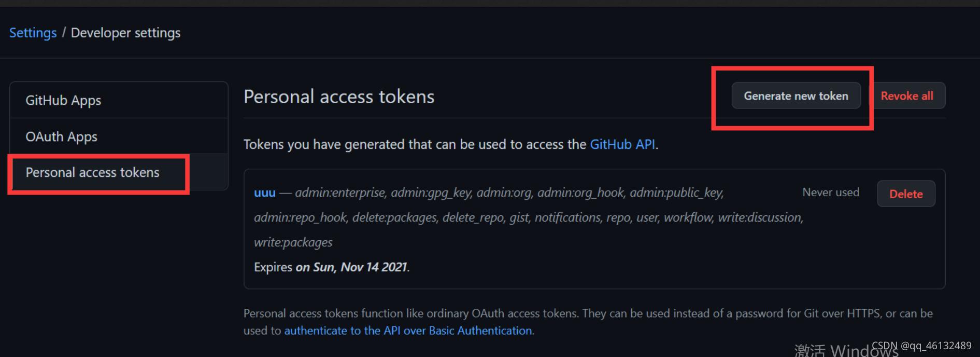Click the Never used status label

831,193
